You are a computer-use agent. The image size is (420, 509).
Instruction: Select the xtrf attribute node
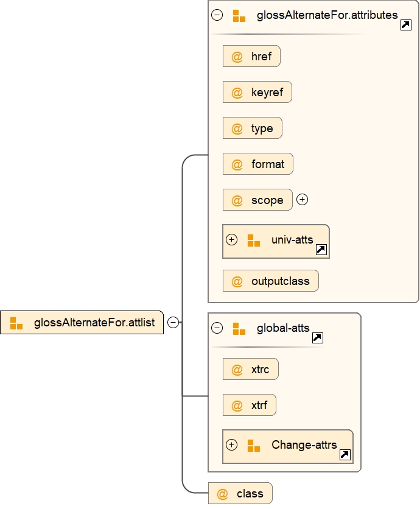pos(250,405)
